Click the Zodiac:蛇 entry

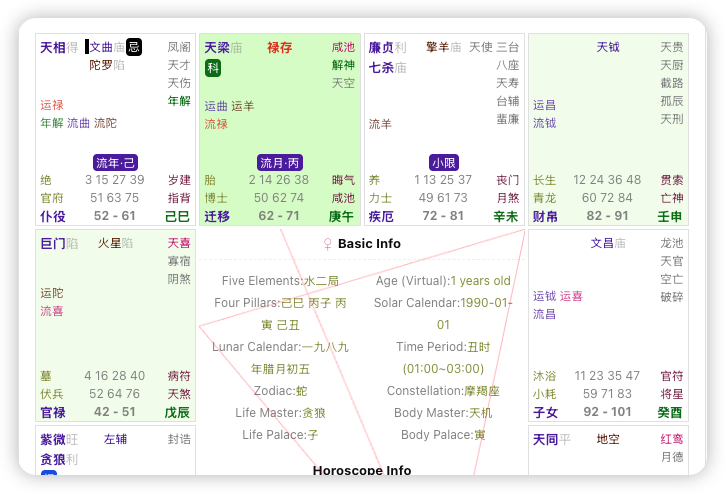(x=280, y=391)
